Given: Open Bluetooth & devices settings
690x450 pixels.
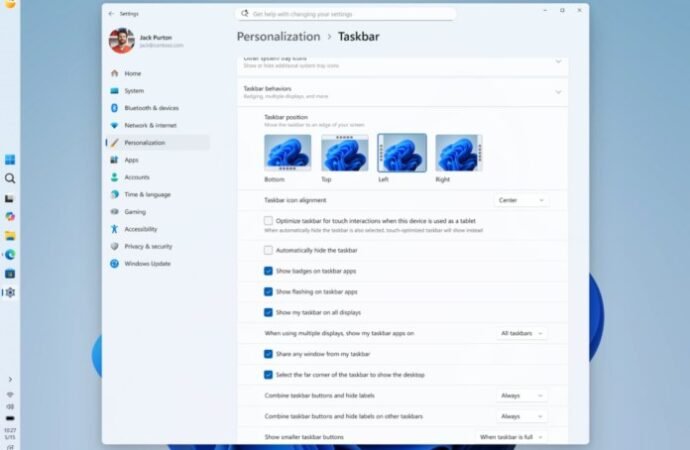Looking at the screenshot, I should tap(158, 108).
